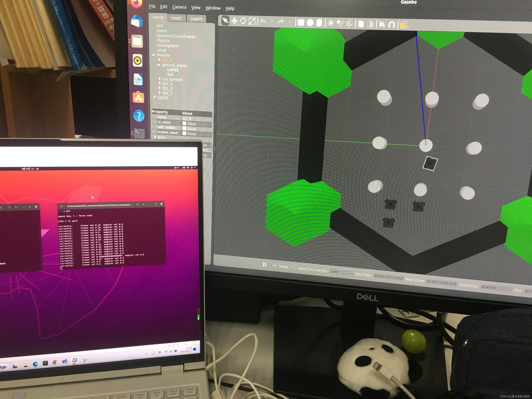Open the View menu in Gazebo
The width and height of the screenshot is (532, 399).
pos(196,8)
